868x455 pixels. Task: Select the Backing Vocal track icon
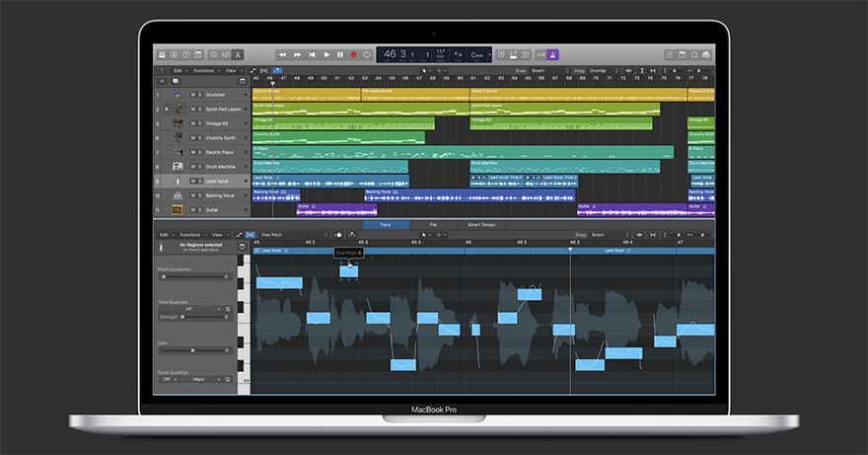click(x=178, y=195)
